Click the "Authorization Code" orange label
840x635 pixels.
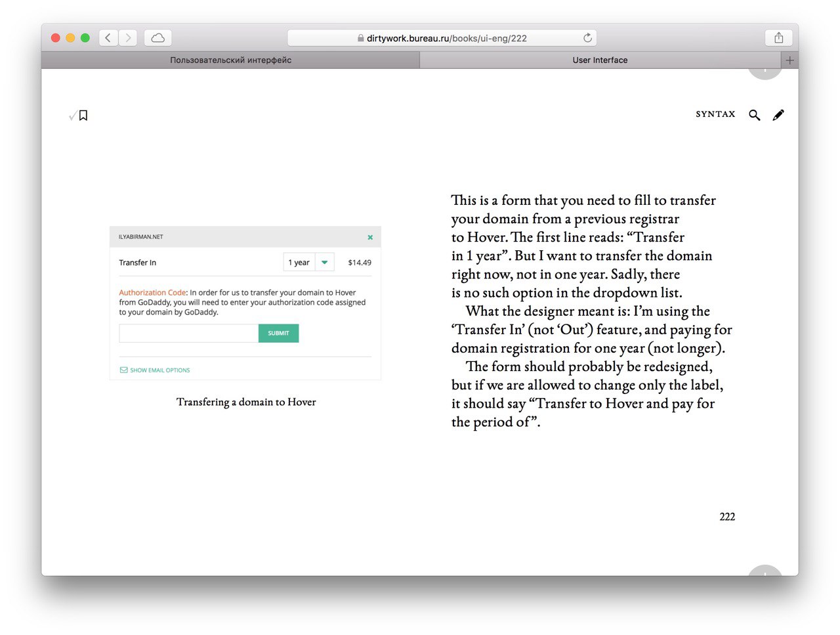point(152,293)
